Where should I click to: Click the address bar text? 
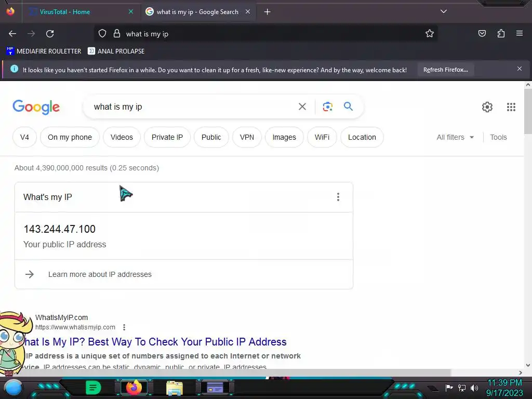click(x=147, y=34)
